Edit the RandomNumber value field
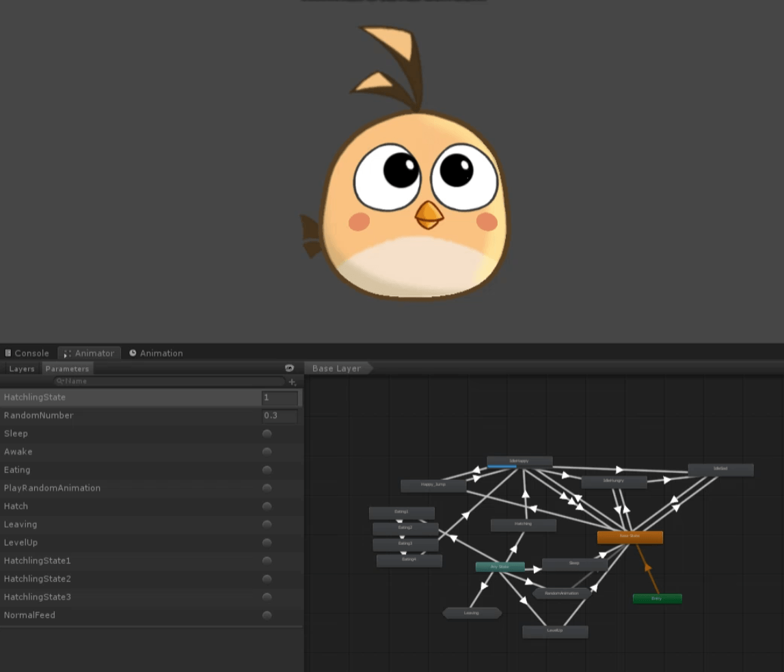Screen dimensions: 784x672 [280, 415]
